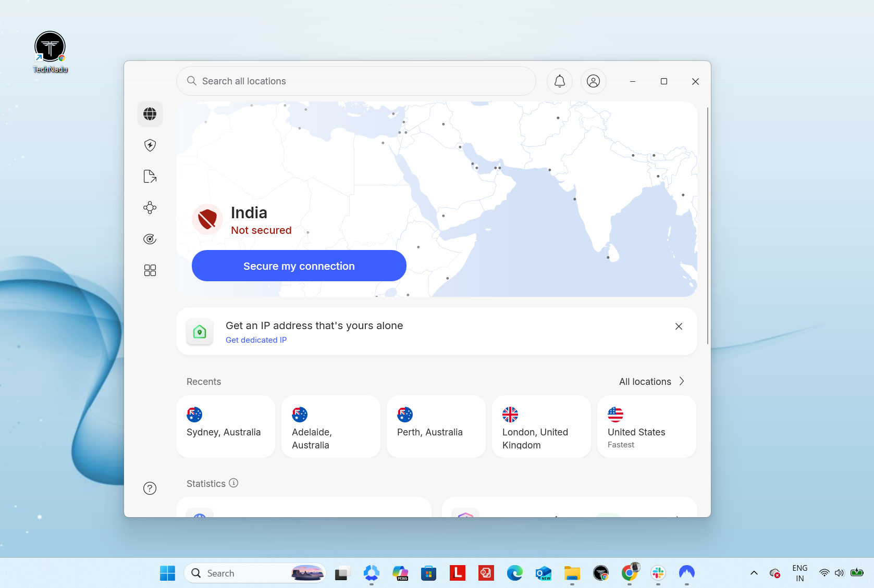The height and width of the screenshot is (588, 874).
Task: Connect to Adelaide, Australia recent
Action: click(x=331, y=427)
